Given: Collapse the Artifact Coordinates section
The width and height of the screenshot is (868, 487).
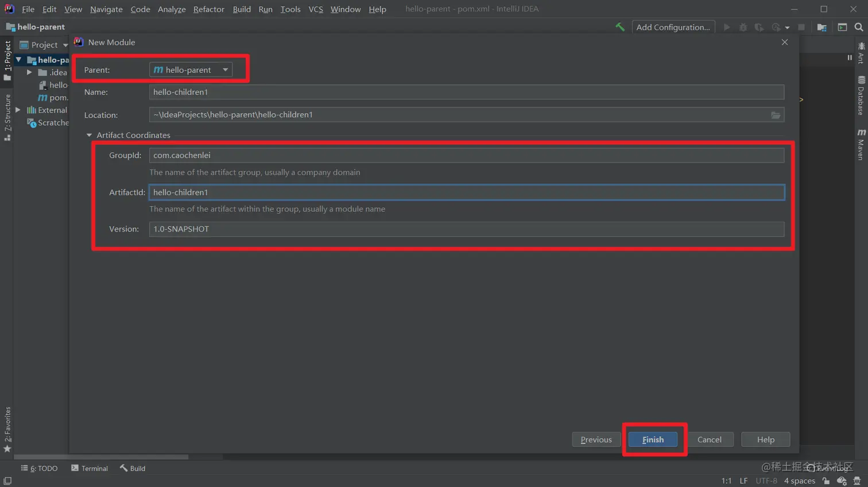Looking at the screenshot, I should [89, 135].
